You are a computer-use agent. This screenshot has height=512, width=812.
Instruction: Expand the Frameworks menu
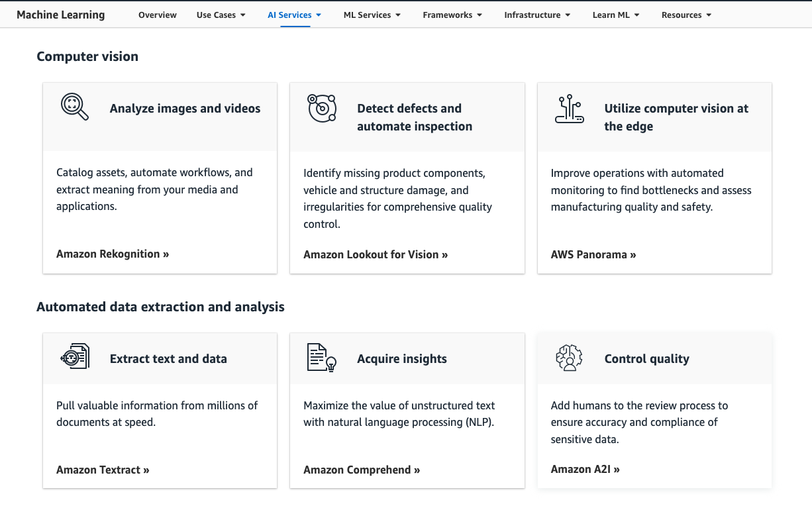click(x=452, y=15)
